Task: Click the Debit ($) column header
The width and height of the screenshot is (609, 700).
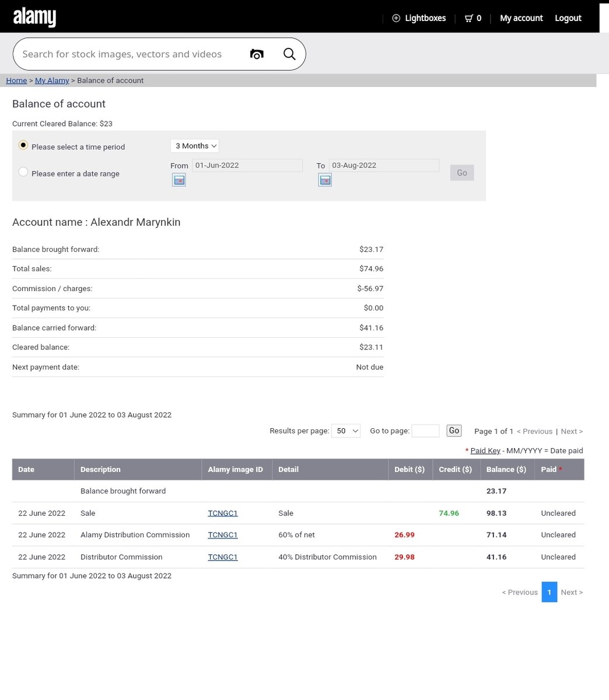Action: point(410,470)
